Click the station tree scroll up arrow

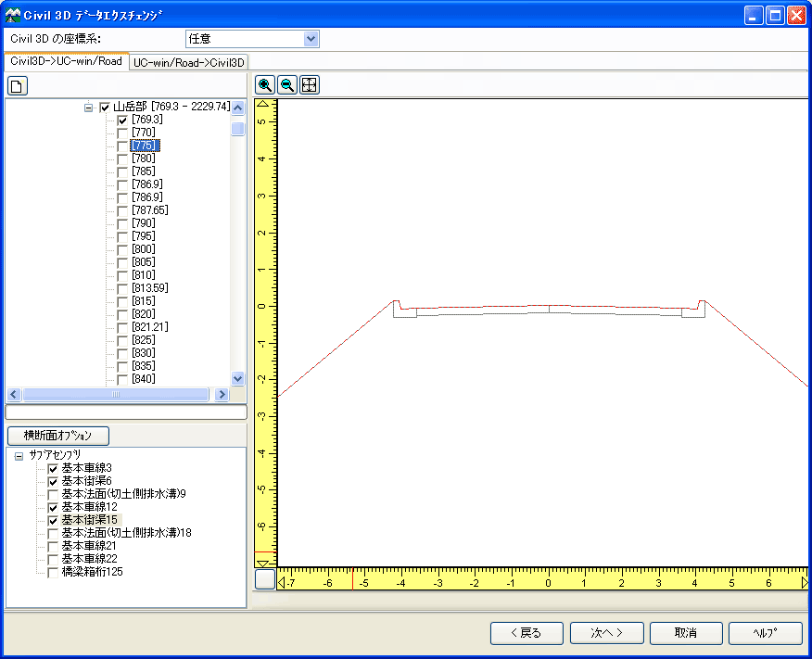[x=237, y=108]
